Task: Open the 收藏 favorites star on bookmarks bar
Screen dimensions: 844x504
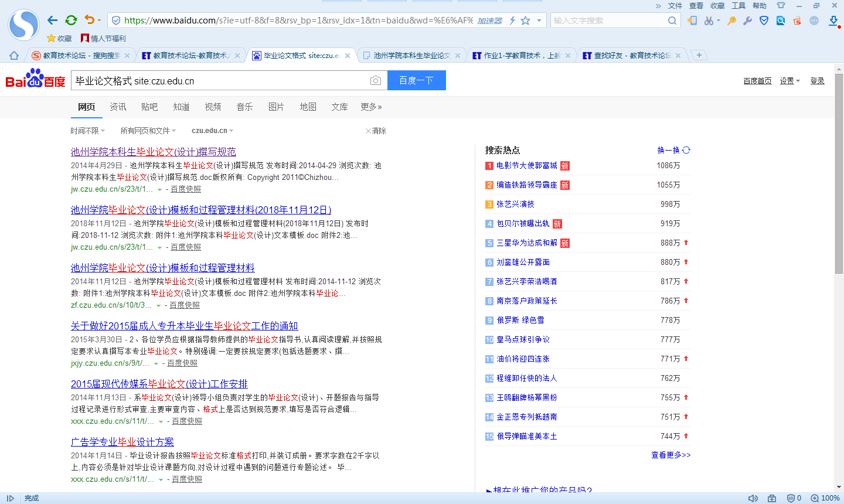Action: pos(59,39)
